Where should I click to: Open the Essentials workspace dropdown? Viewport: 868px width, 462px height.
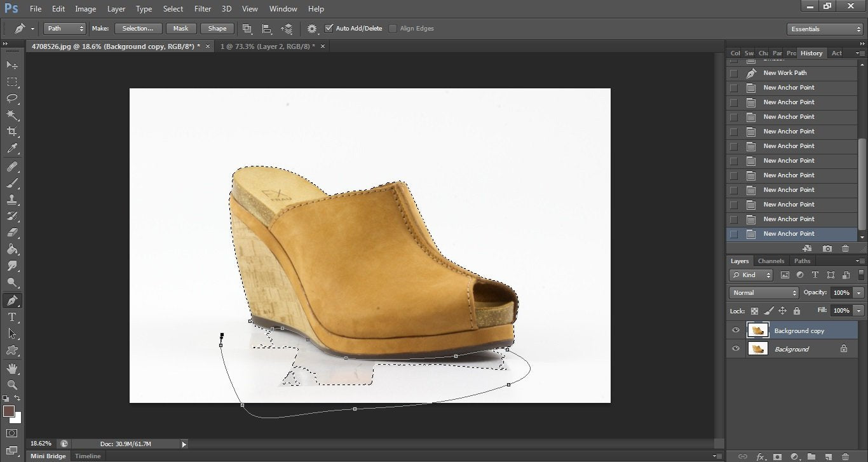824,29
